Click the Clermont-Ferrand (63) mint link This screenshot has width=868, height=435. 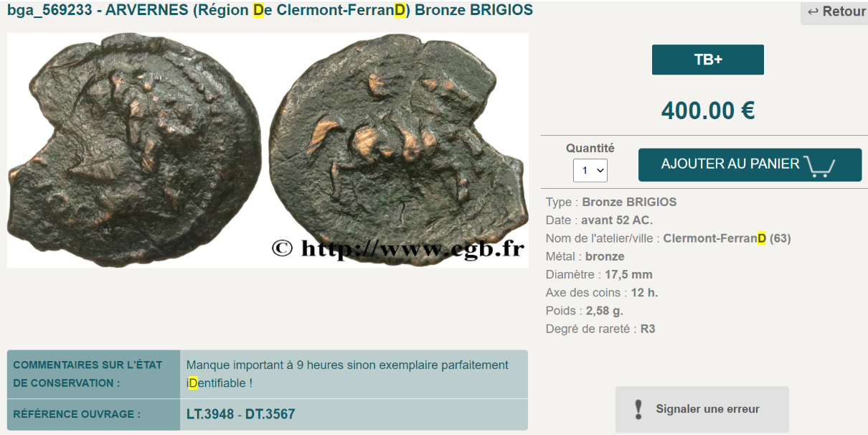(727, 238)
